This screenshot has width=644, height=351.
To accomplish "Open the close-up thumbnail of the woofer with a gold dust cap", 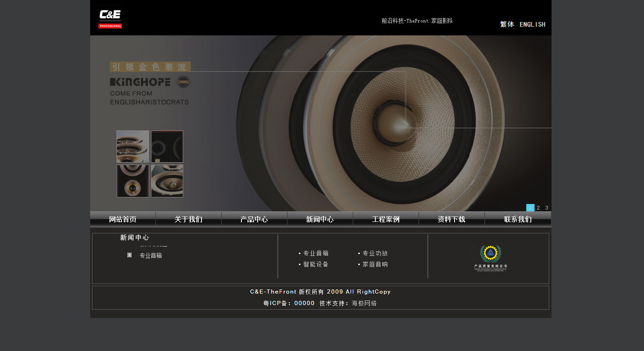I will tap(167, 181).
